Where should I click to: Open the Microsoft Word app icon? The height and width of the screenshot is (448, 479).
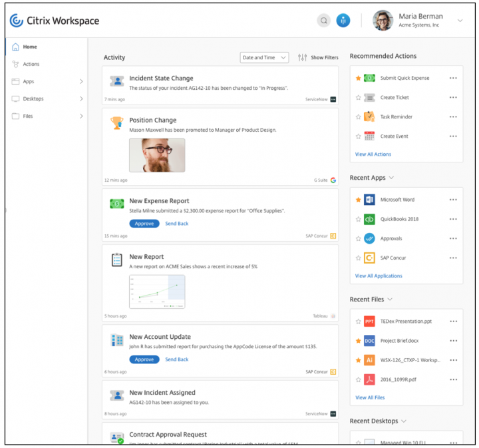click(369, 200)
